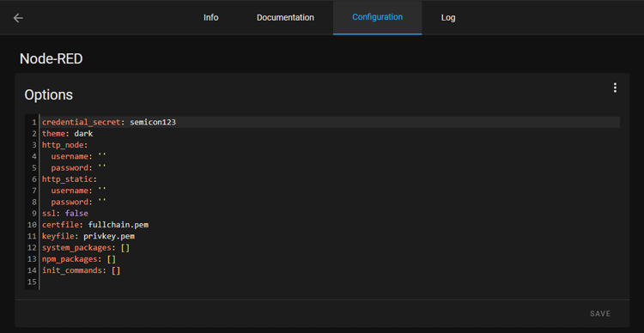Click the keyfile value privkey.pem
This screenshot has height=333, width=644.
[109, 237]
